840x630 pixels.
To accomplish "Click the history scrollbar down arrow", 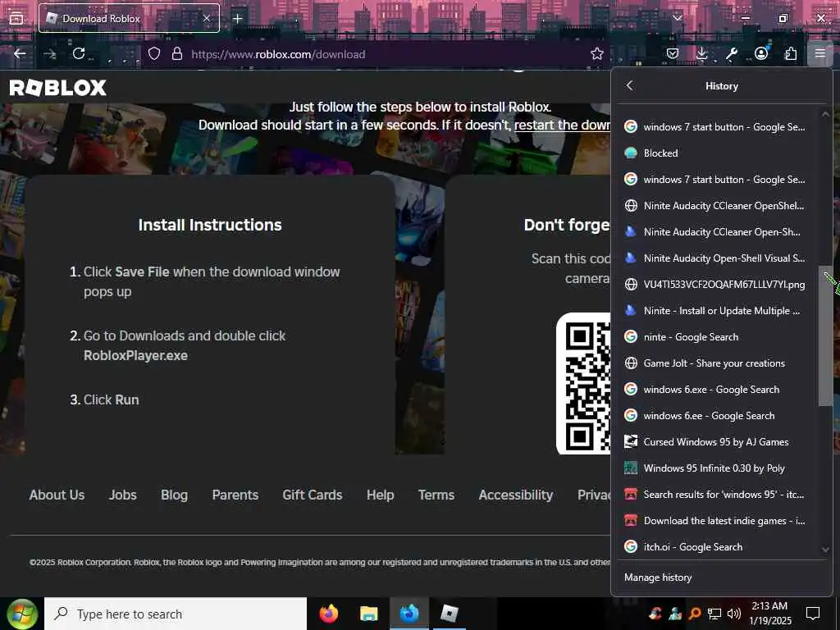I will [825, 550].
